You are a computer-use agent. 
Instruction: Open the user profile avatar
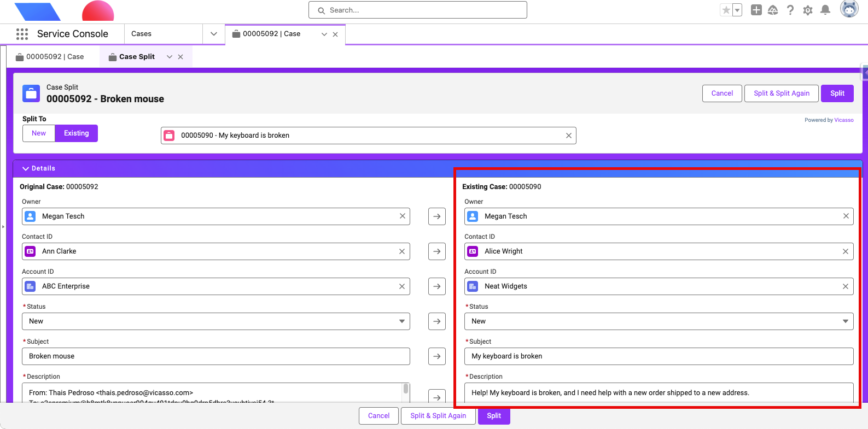849,9
